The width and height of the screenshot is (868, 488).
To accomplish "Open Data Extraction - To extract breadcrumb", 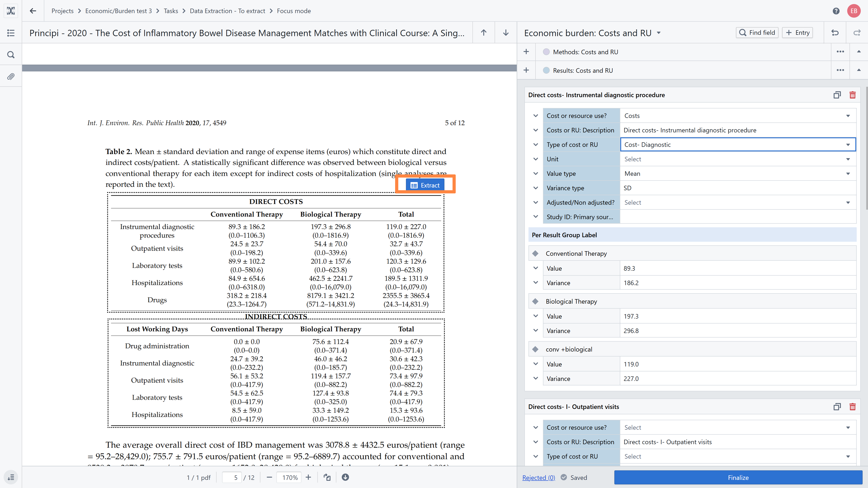I will click(227, 11).
